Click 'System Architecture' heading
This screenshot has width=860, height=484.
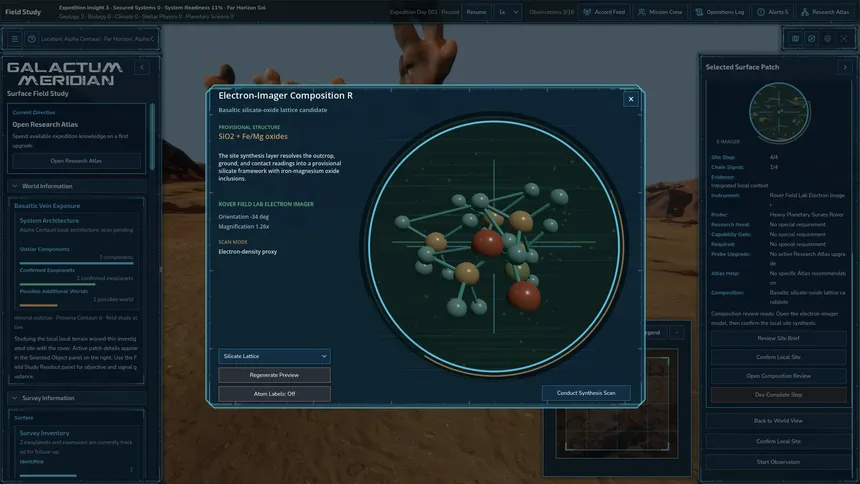[x=49, y=221]
